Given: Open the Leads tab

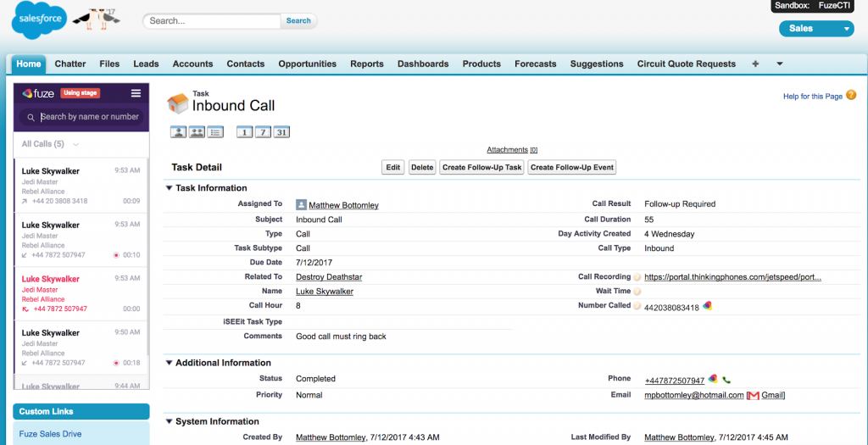Looking at the screenshot, I should [146, 64].
